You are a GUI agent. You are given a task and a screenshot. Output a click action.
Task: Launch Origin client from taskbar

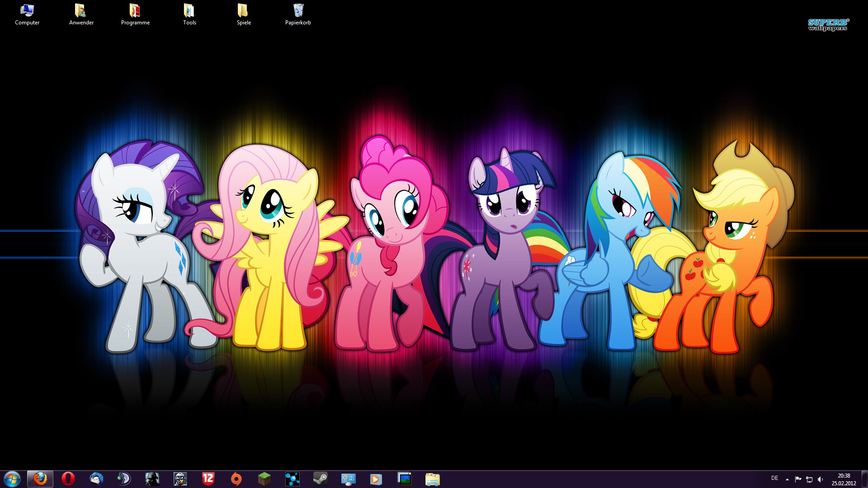(236, 479)
